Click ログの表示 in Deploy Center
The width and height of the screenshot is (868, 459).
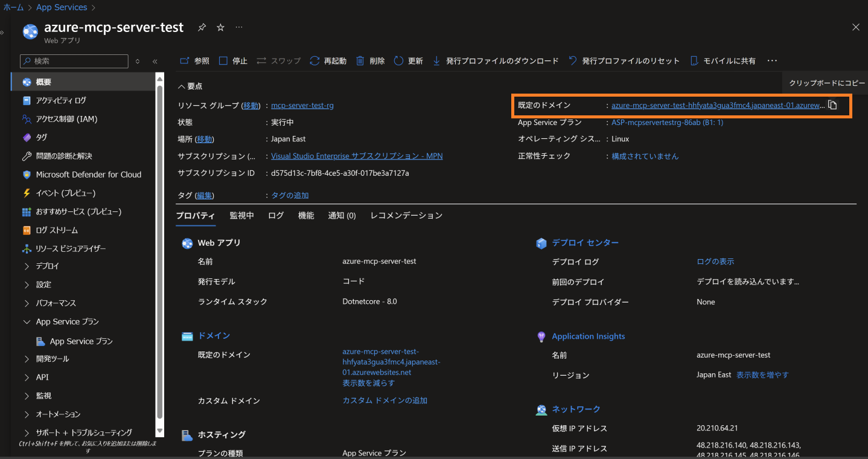pos(715,262)
